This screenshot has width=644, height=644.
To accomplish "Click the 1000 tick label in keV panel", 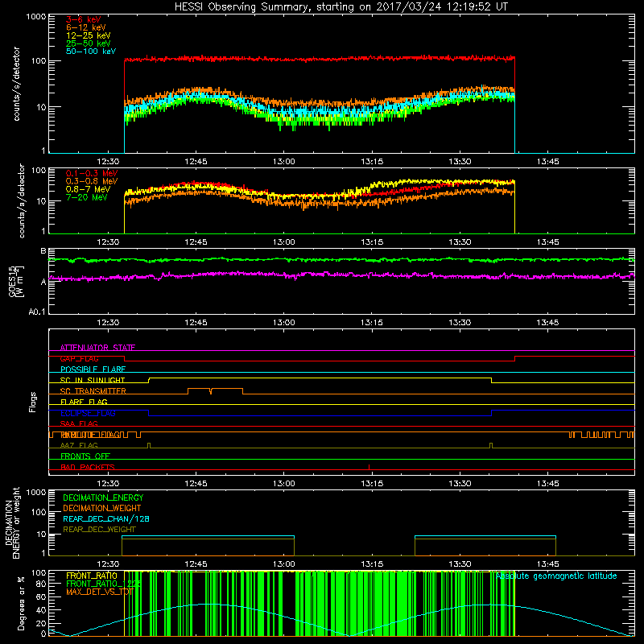I will [35, 17].
